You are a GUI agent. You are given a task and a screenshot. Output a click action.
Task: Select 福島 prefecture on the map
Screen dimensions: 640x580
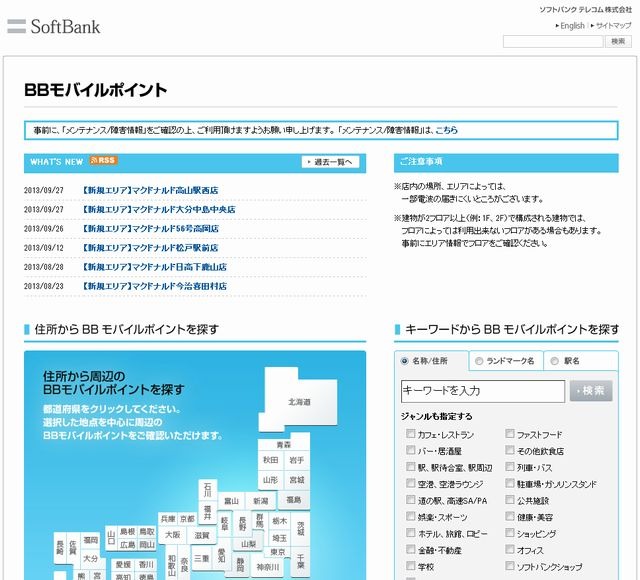(x=293, y=499)
